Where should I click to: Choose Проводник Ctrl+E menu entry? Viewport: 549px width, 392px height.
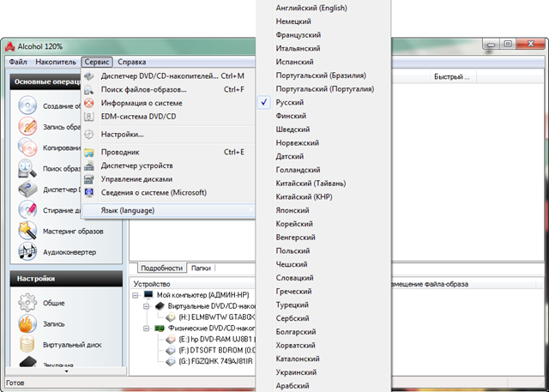coord(168,152)
